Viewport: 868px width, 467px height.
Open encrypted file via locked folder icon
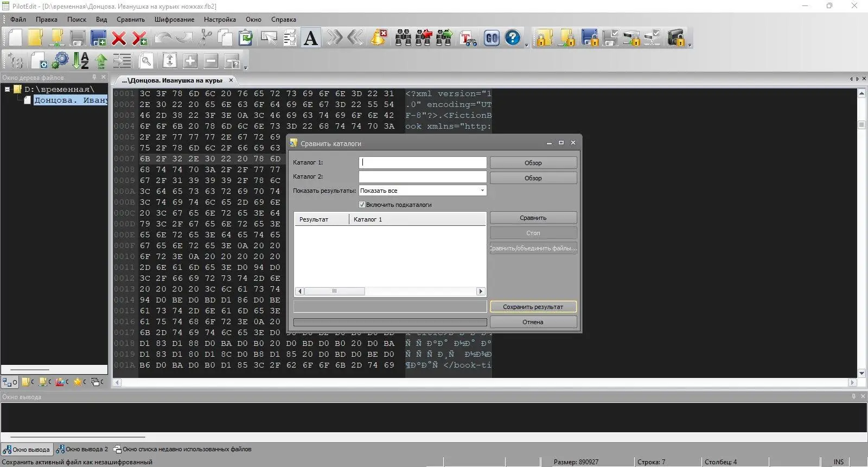545,38
